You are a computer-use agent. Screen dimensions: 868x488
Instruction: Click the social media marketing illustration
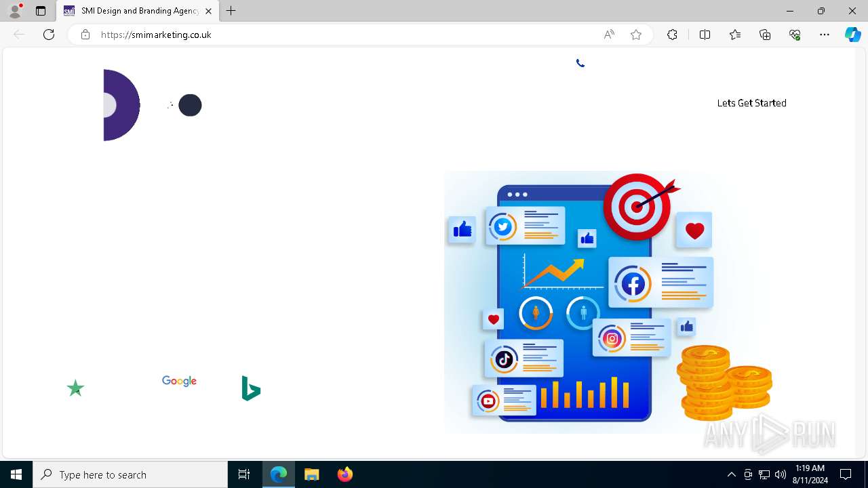pyautogui.click(x=608, y=302)
